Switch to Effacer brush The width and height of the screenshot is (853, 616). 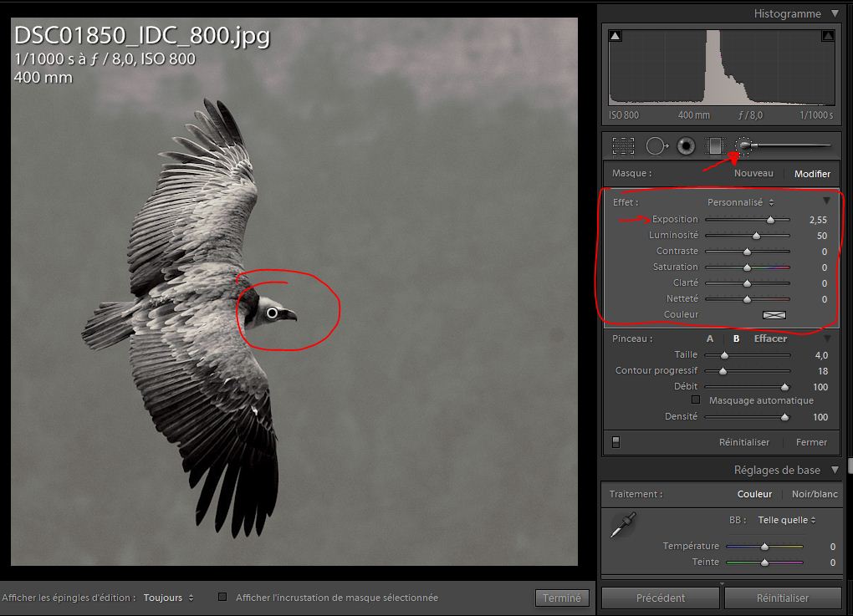click(x=770, y=339)
